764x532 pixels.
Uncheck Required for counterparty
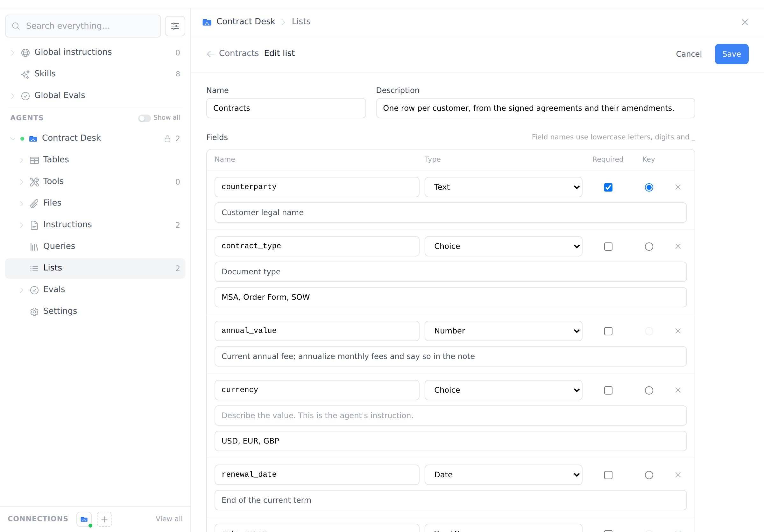tap(608, 187)
